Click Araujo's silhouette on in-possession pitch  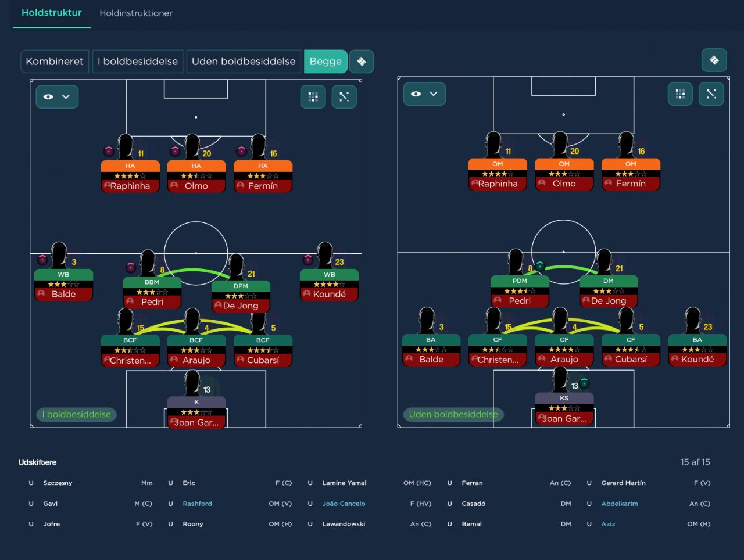pos(192,321)
